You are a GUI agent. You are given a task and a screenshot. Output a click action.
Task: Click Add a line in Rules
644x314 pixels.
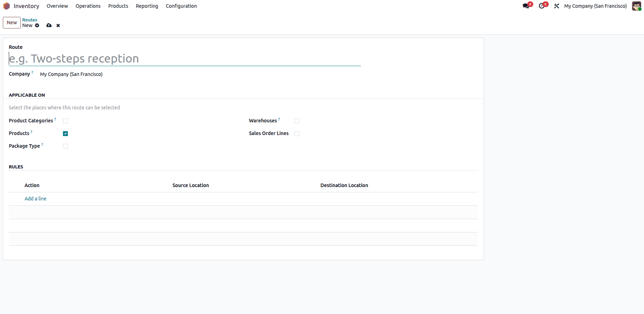(36, 199)
